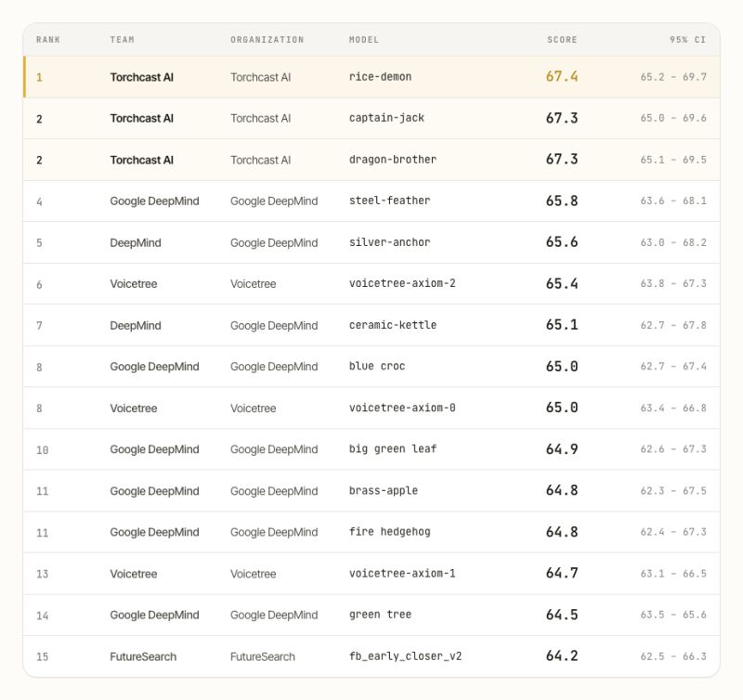743x700 pixels.
Task: Click rank 4 number
Action: 39,201
